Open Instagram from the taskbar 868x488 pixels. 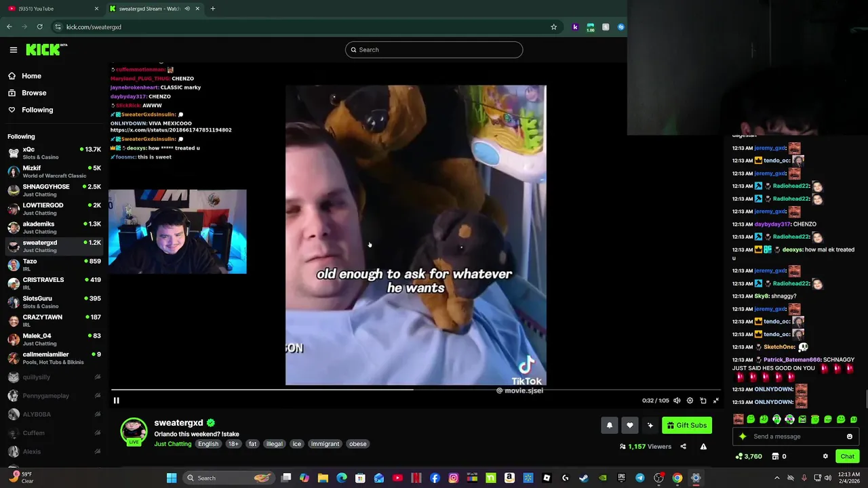[x=454, y=478]
